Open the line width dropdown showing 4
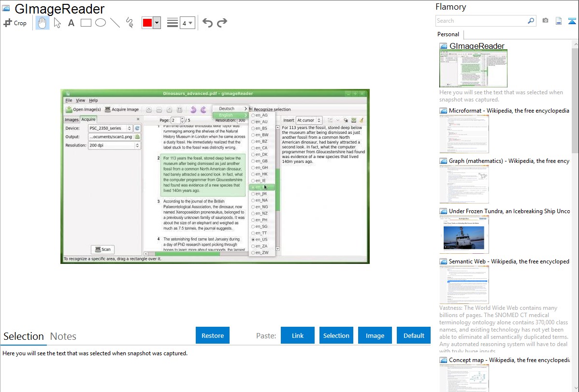Viewport: 579px width, 392px height. pos(188,23)
